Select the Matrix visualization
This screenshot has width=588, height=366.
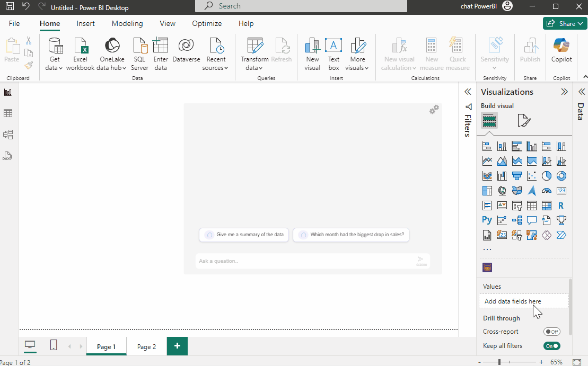546,206
